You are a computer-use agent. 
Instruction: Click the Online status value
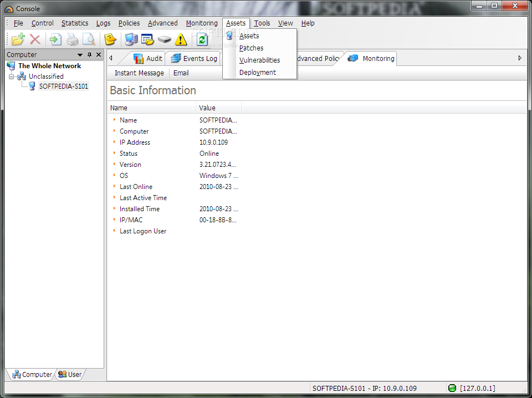[x=209, y=154]
